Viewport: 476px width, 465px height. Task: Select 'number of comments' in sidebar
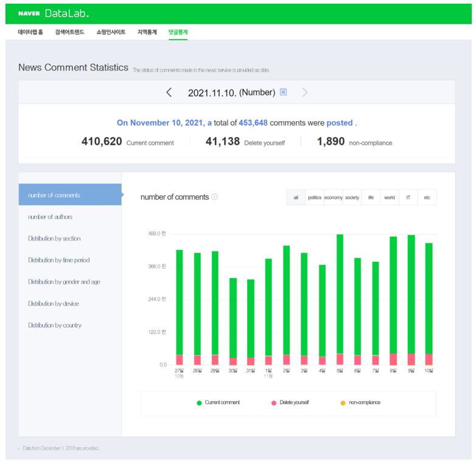click(70, 195)
